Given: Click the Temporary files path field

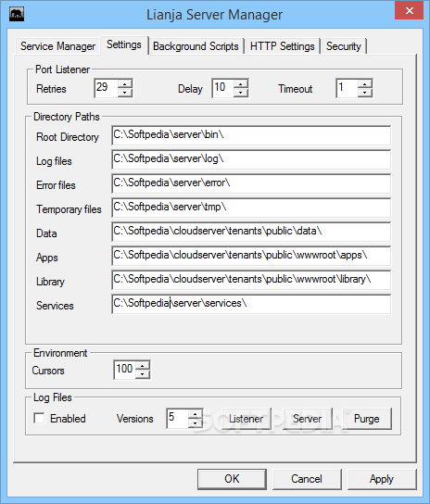Looking at the screenshot, I should (251, 208).
